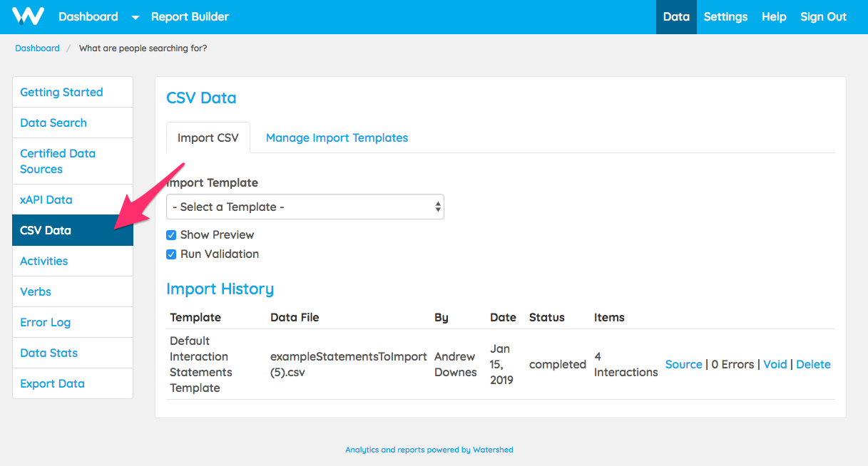Select the Import CSV tab
868x466 pixels.
[208, 138]
